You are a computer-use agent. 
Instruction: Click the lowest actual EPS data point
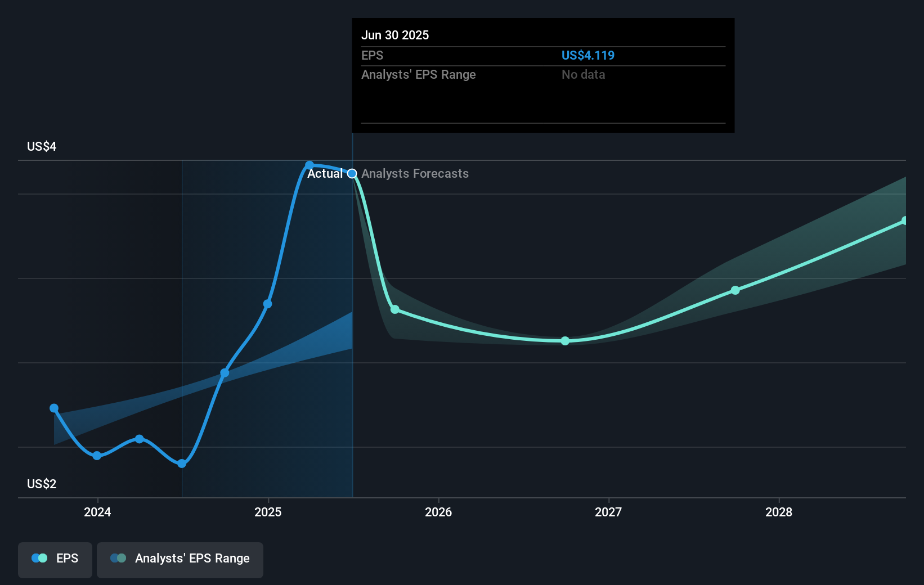(x=182, y=463)
